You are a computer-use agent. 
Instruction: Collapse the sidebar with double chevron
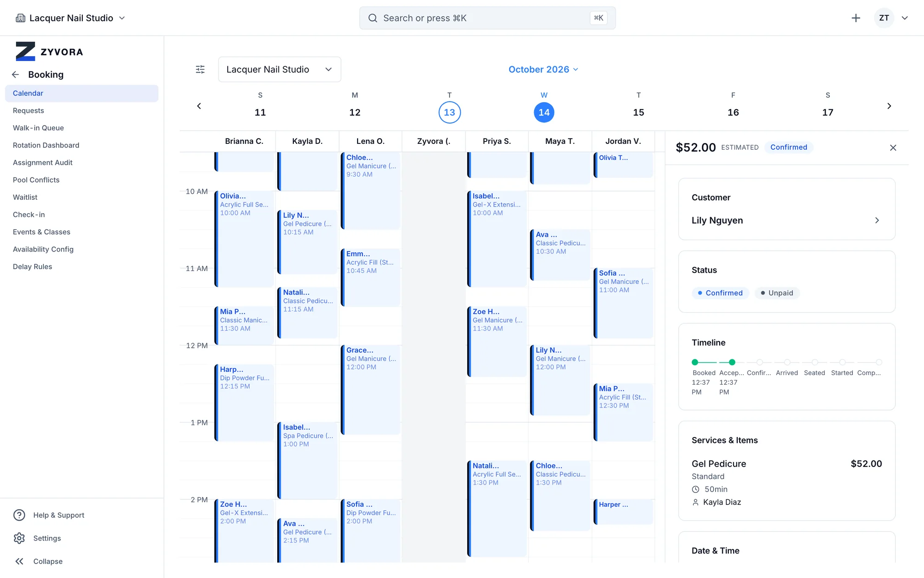19,561
